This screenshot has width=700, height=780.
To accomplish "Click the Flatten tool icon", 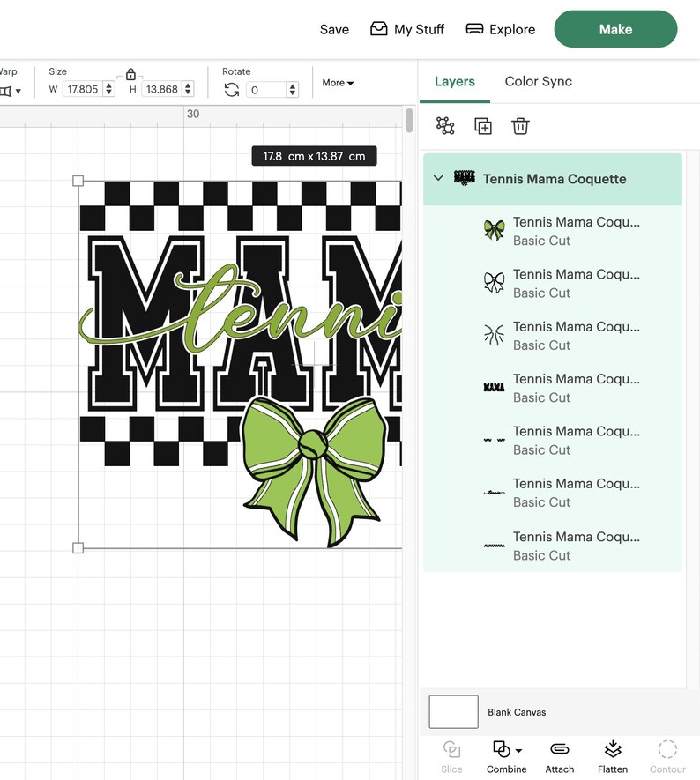I will [x=613, y=749].
